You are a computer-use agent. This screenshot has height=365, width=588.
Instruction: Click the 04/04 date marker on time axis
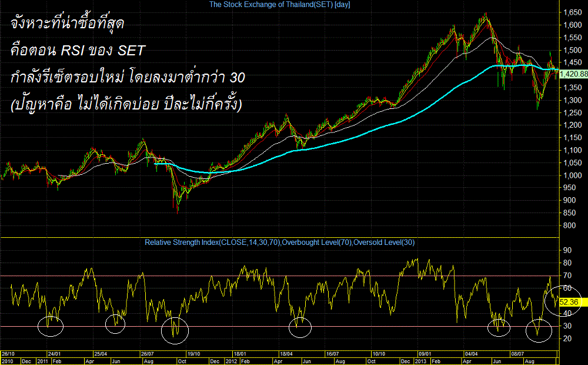472,354
